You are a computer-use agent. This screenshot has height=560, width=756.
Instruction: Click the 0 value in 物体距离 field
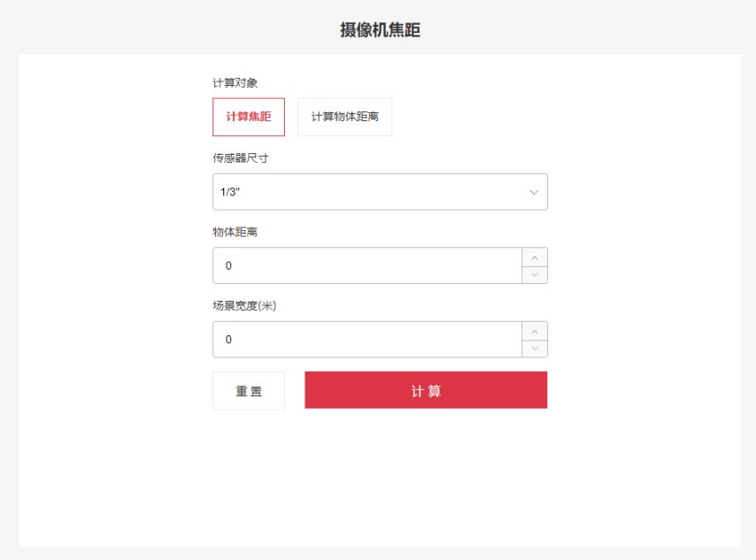pyautogui.click(x=228, y=265)
